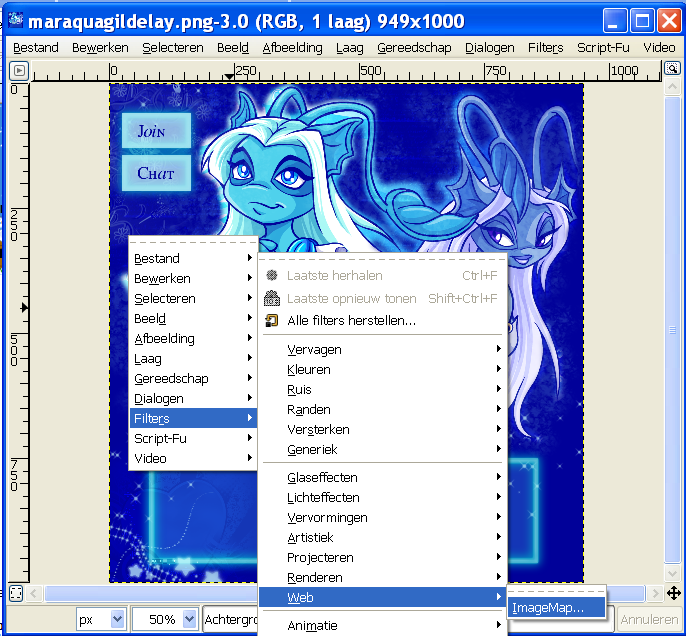The image size is (686, 636).
Task: Open the Versterken filter submenu
Action: pos(382,430)
